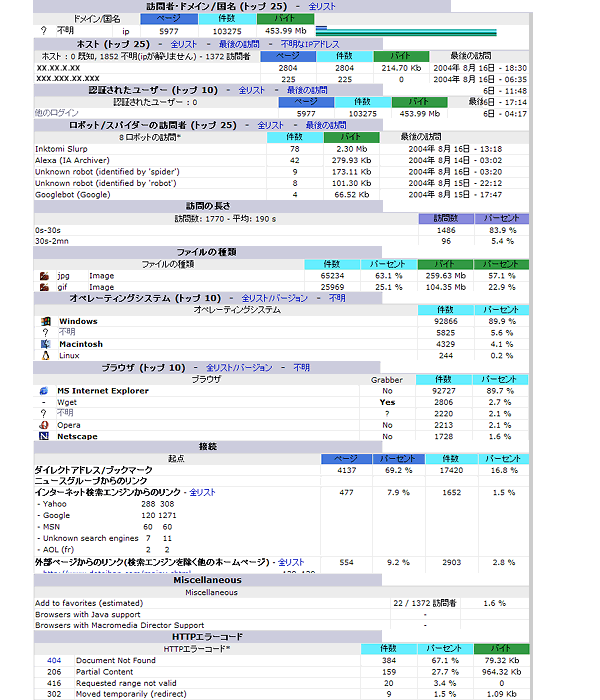
Task: Click the Opera browser name
Action: pyautogui.click(x=69, y=425)
